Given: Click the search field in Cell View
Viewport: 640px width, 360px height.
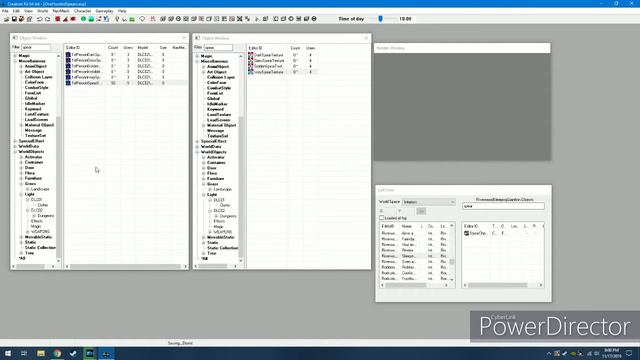Looking at the screenshot, I should (503, 206).
